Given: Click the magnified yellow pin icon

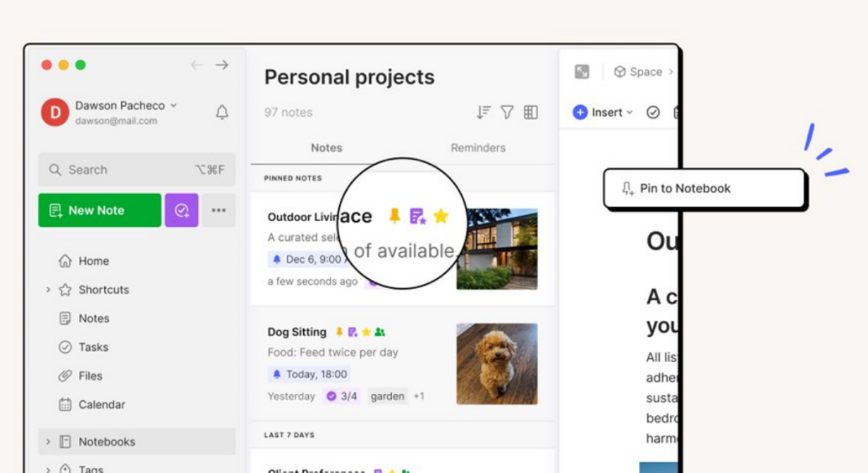Looking at the screenshot, I should point(394,216).
